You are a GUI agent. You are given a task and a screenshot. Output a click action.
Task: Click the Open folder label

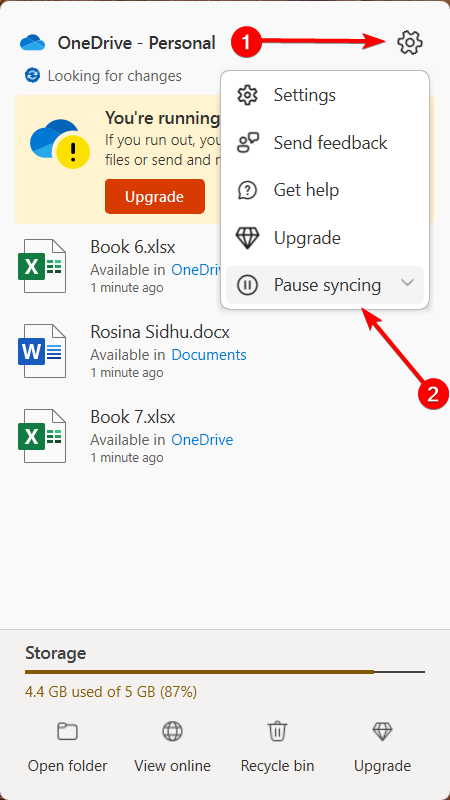[67, 765]
